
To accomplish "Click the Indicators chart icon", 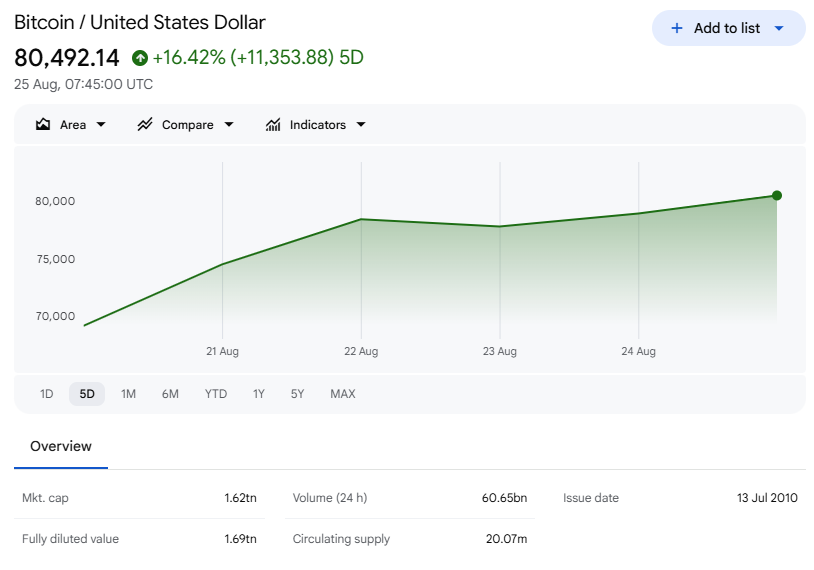I will pos(273,125).
